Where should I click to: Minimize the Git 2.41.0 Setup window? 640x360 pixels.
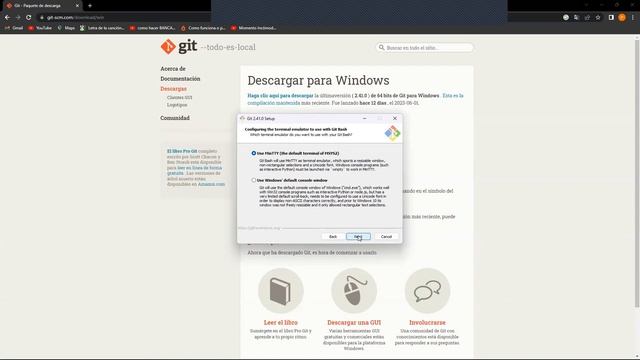tap(364, 118)
